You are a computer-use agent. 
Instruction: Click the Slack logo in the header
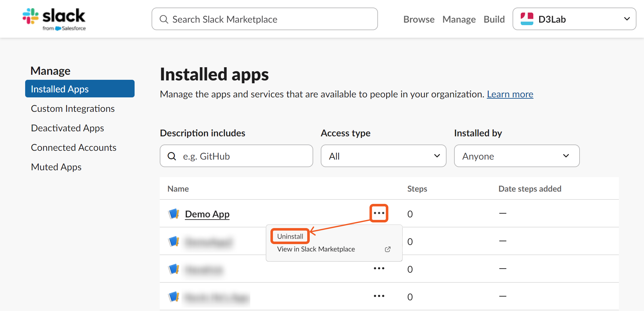(x=54, y=19)
